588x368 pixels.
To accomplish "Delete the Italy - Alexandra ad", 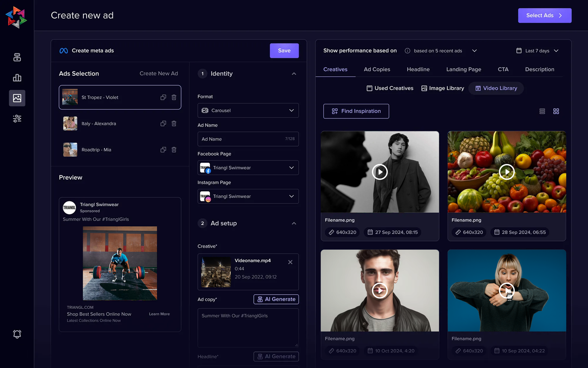I will tap(174, 124).
